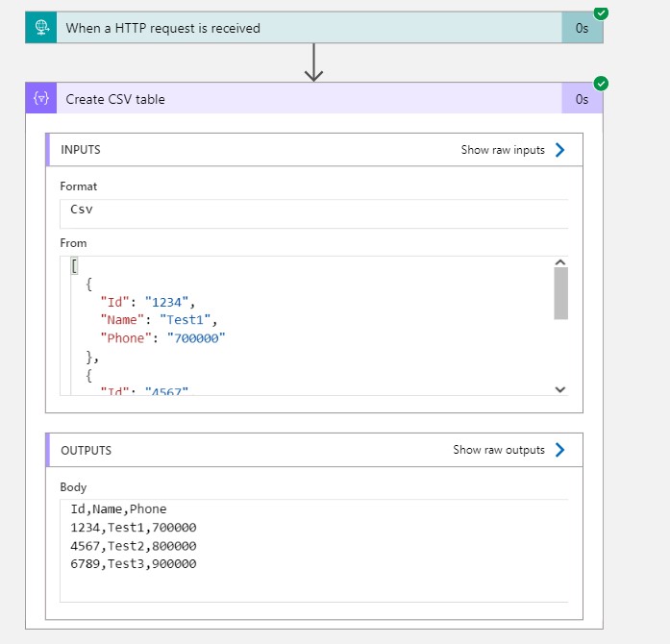Screen dimensions: 670x644
Task: Click the Format label
Action: (x=78, y=186)
